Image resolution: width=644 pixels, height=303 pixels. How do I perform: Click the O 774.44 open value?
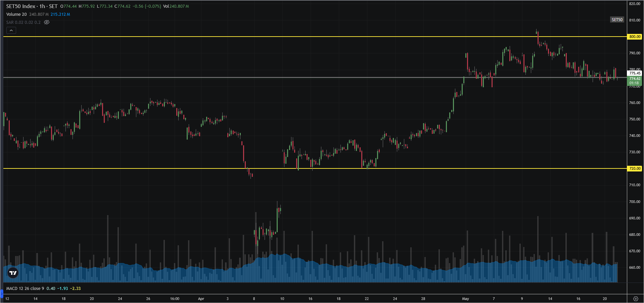click(68, 6)
